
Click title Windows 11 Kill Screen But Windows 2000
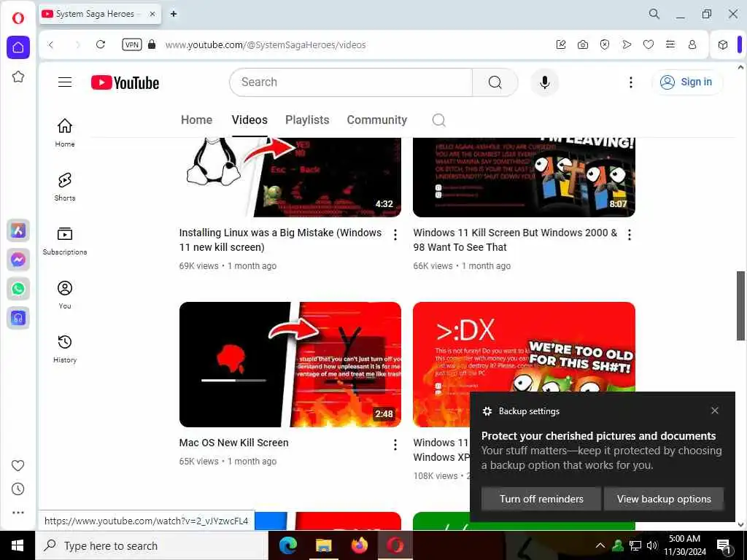(x=515, y=240)
